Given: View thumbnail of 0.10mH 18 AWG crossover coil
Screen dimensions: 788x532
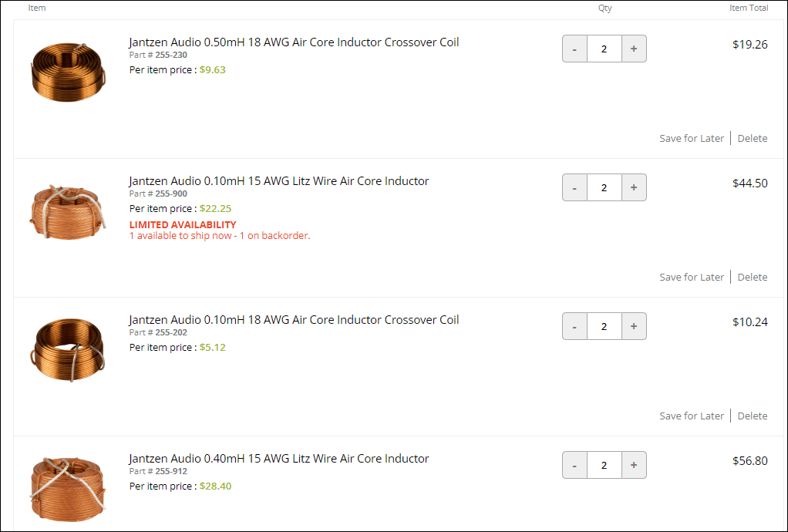Looking at the screenshot, I should pos(69,349).
